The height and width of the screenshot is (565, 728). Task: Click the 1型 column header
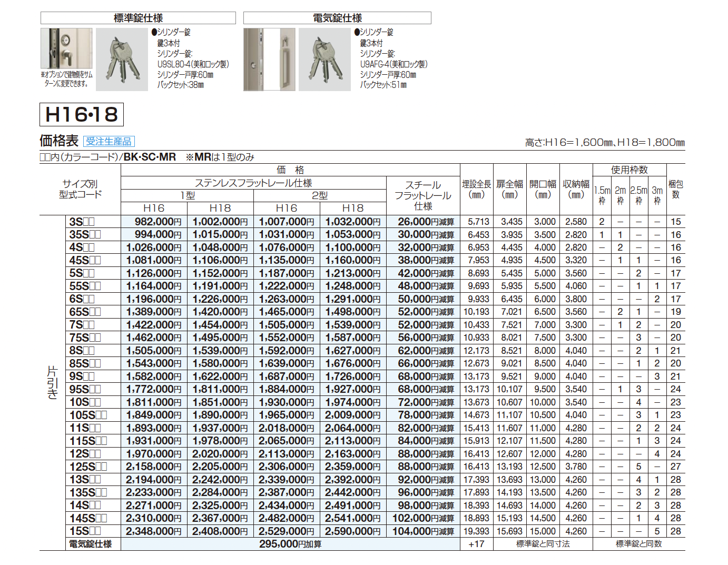pos(188,196)
